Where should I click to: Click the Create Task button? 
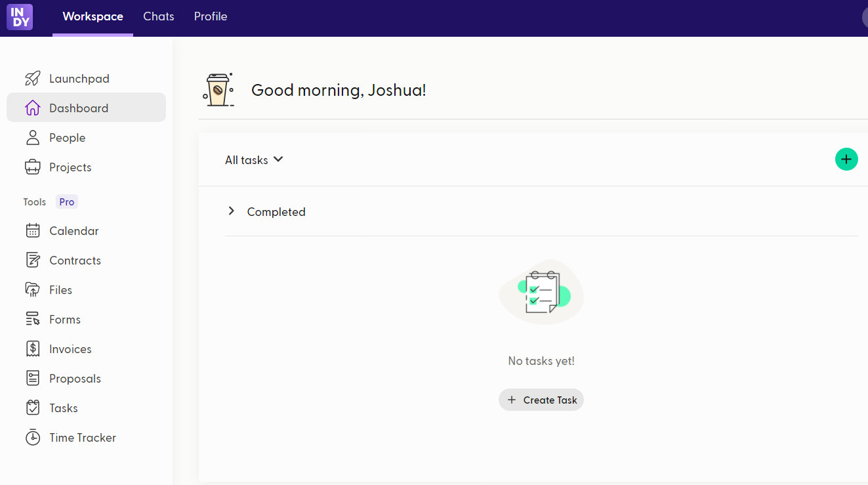pos(541,400)
